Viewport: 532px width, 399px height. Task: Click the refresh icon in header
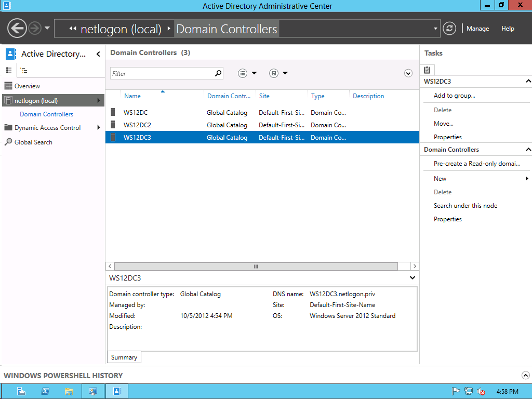click(x=449, y=29)
